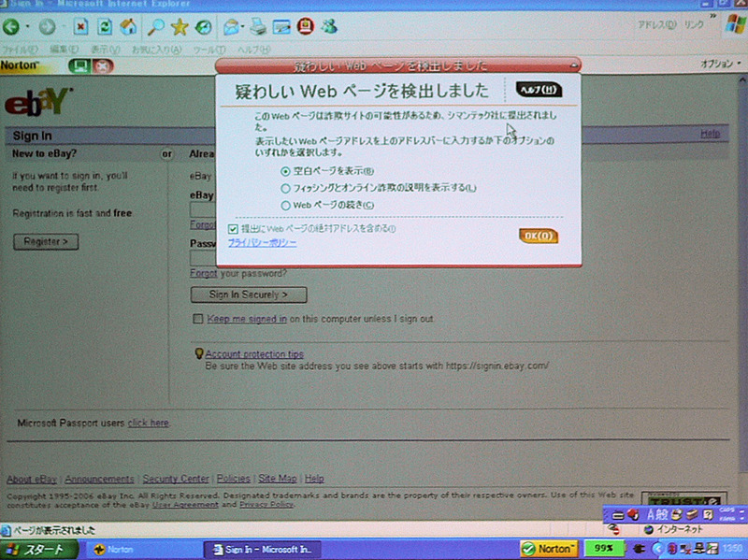Screen dimensions: 748x560
Task: Open the ツール(T) menu
Action: click(x=209, y=50)
